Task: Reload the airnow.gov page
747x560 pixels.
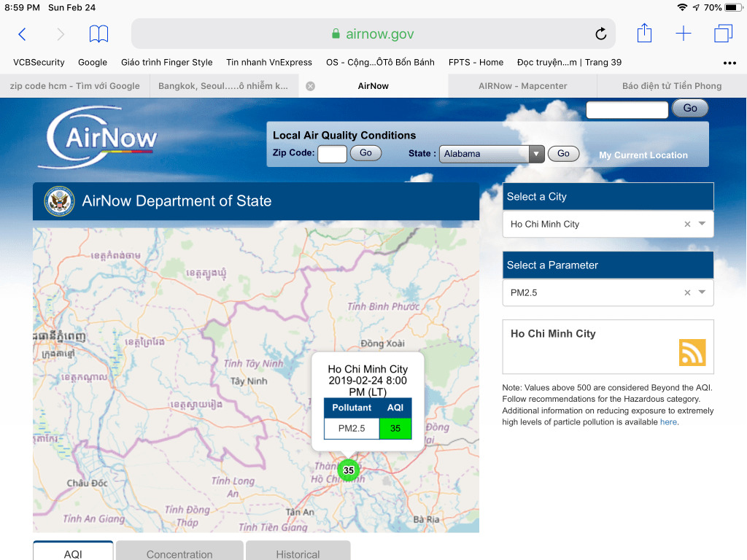Action: pos(601,34)
